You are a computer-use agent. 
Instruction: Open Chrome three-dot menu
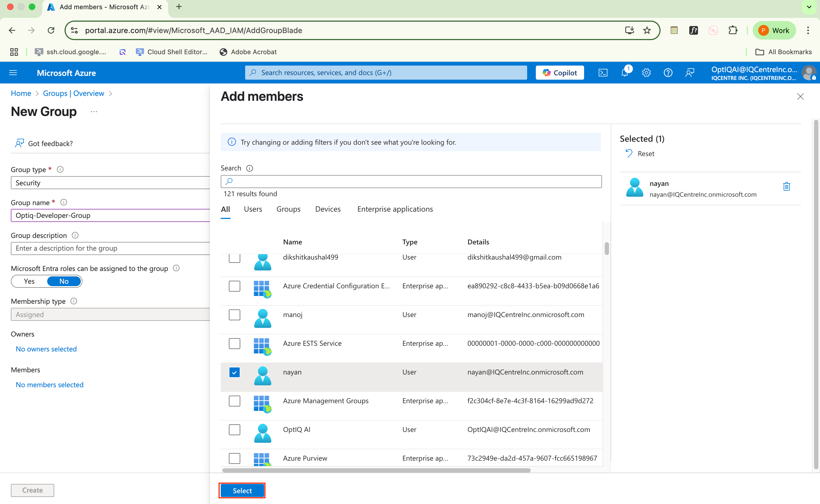(808, 30)
